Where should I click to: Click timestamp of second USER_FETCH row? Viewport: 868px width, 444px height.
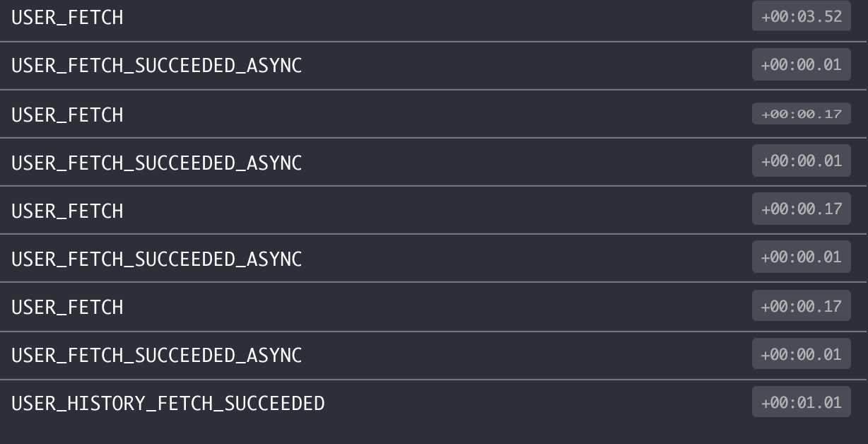pos(801,113)
